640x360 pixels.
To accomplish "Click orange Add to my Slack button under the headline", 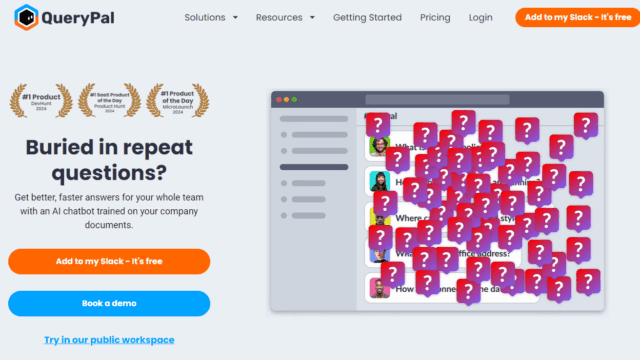I will (109, 261).
